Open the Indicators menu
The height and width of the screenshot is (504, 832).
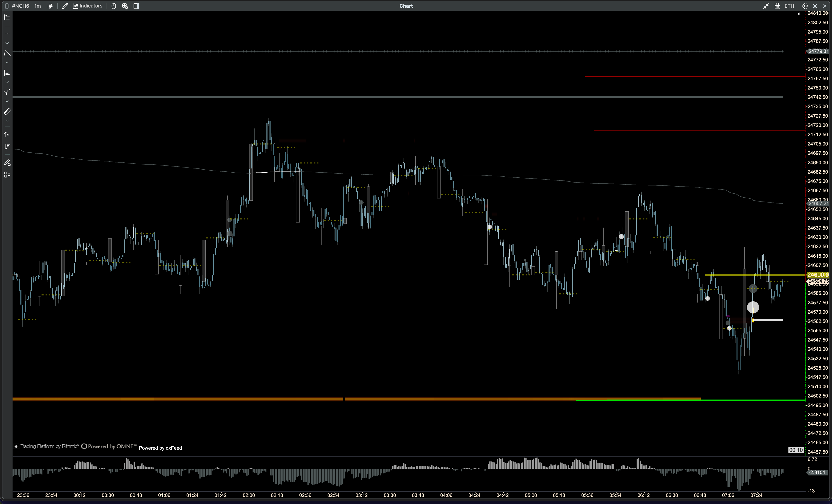tap(88, 6)
